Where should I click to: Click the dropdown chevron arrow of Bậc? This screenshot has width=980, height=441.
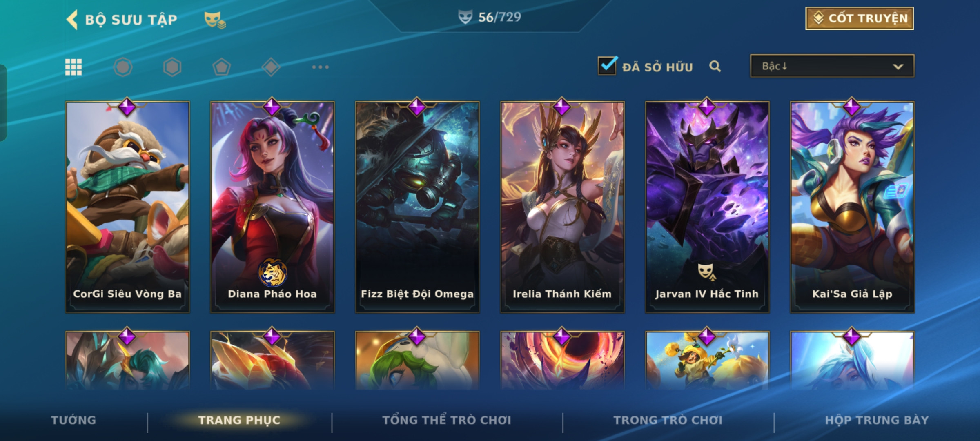click(898, 67)
